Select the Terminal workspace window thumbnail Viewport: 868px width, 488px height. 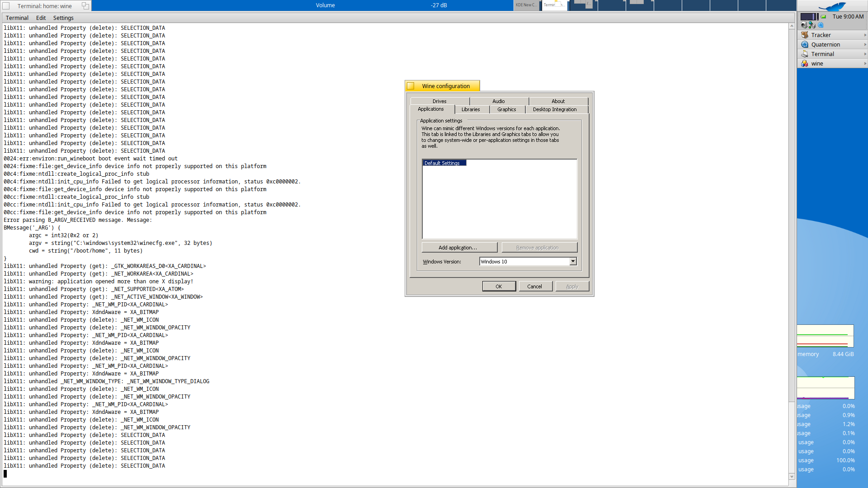tap(554, 5)
